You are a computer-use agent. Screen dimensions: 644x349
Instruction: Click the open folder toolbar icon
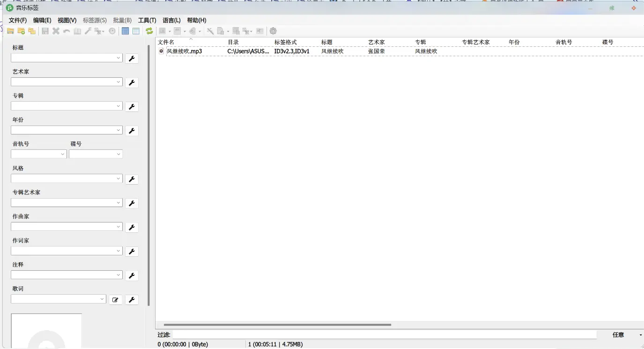10,31
